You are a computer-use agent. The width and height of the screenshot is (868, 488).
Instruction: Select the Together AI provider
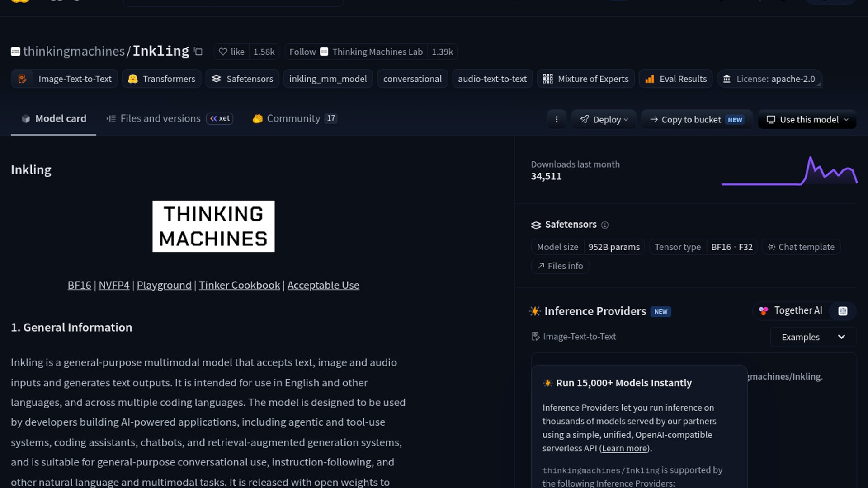pos(792,310)
